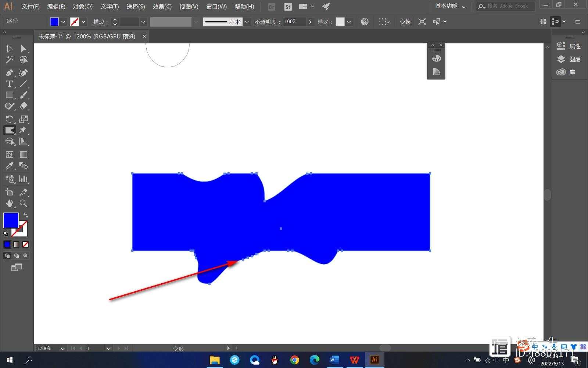Enable Draw Normal mode
The height and width of the screenshot is (368, 588).
coord(7,256)
